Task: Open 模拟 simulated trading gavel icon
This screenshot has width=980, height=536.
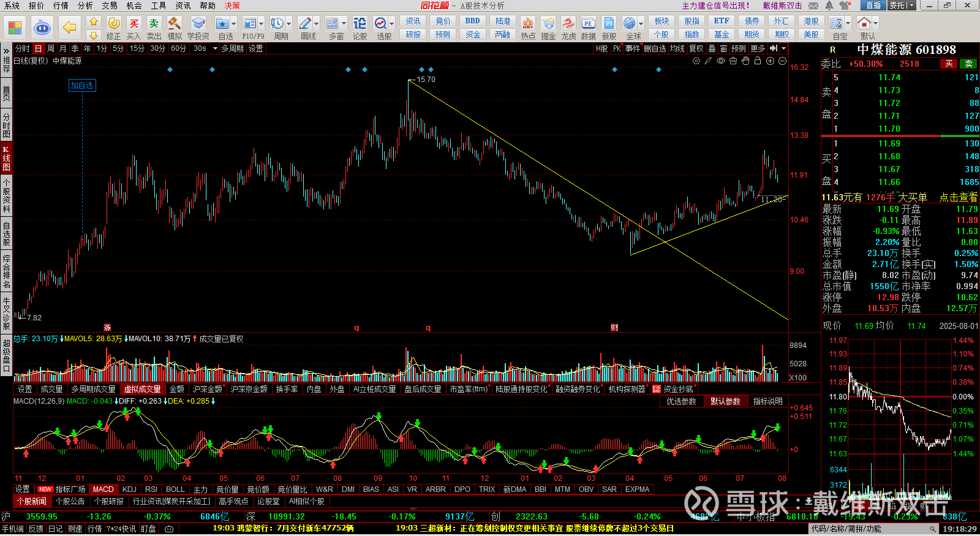Action: click(175, 28)
